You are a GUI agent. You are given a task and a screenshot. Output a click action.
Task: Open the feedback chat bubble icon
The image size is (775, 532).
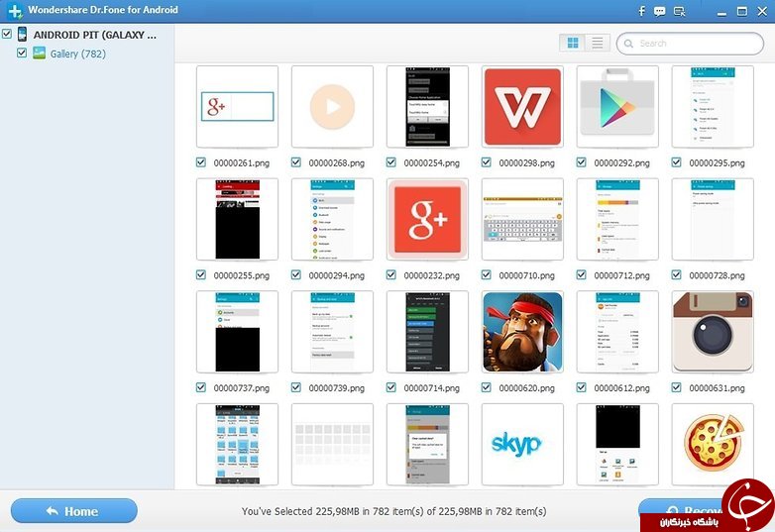(659, 11)
